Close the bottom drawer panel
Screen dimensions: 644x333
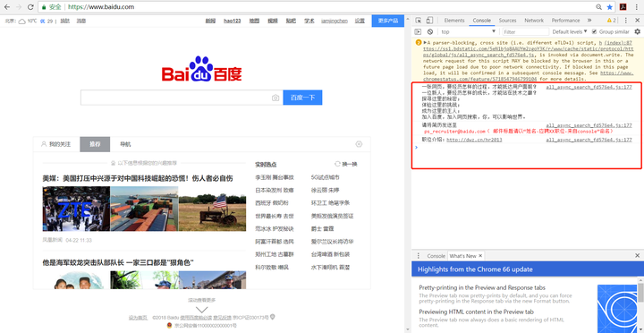(x=637, y=256)
